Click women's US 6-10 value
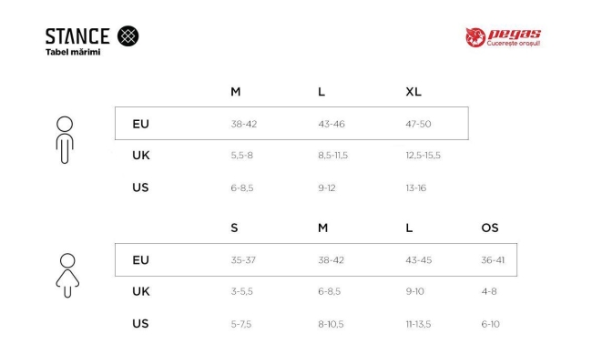This screenshot has width=592, height=364. 490,324
